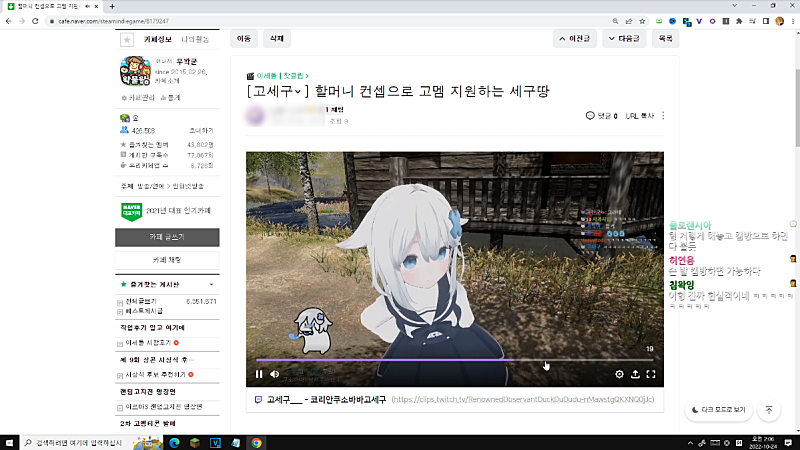Jump to page top arrow button

tap(769, 410)
